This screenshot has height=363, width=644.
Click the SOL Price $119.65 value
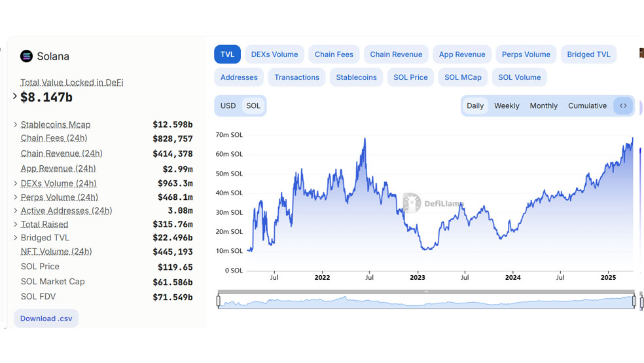[175, 267]
